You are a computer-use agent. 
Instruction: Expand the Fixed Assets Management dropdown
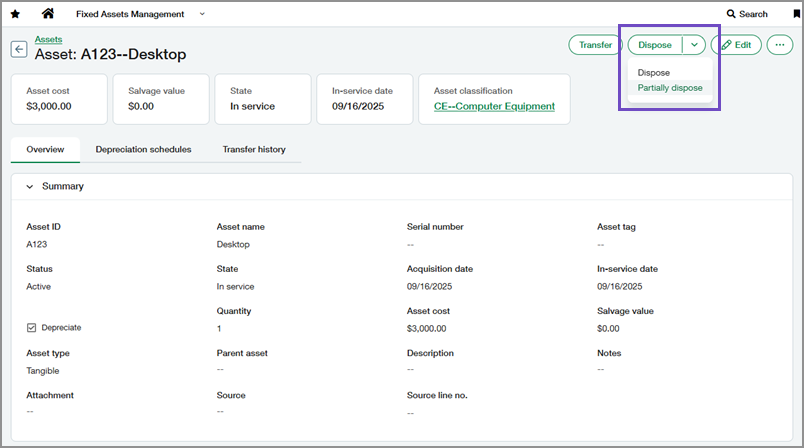[x=202, y=14]
